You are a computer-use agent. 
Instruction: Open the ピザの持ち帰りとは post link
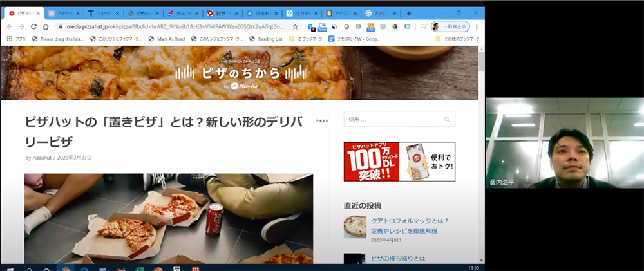click(398, 259)
